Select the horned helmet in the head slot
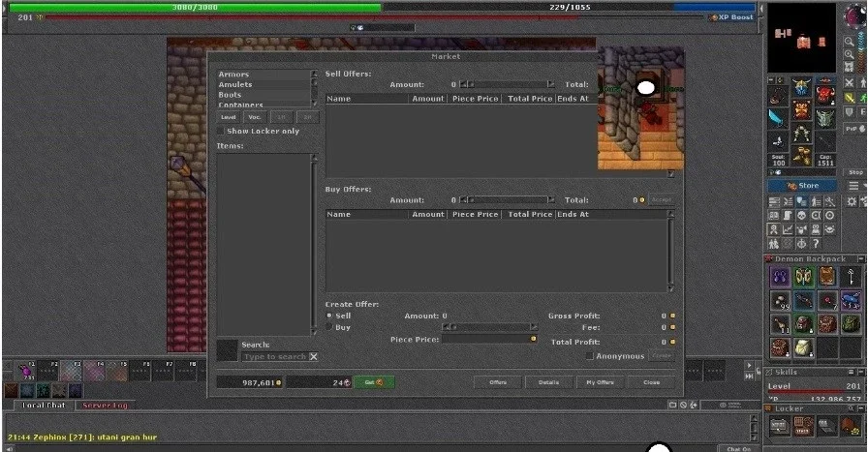Image resolution: width=868 pixels, height=452 pixels. pos(801,86)
